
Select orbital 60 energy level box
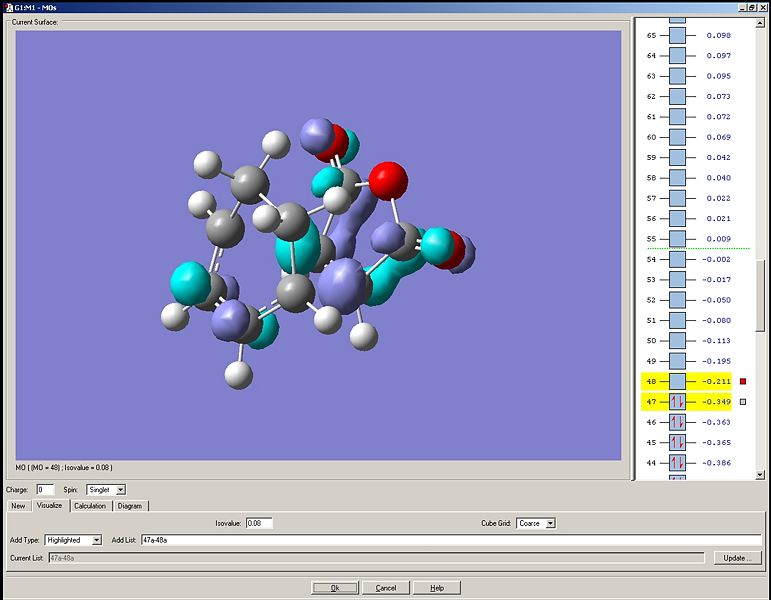tap(677, 137)
